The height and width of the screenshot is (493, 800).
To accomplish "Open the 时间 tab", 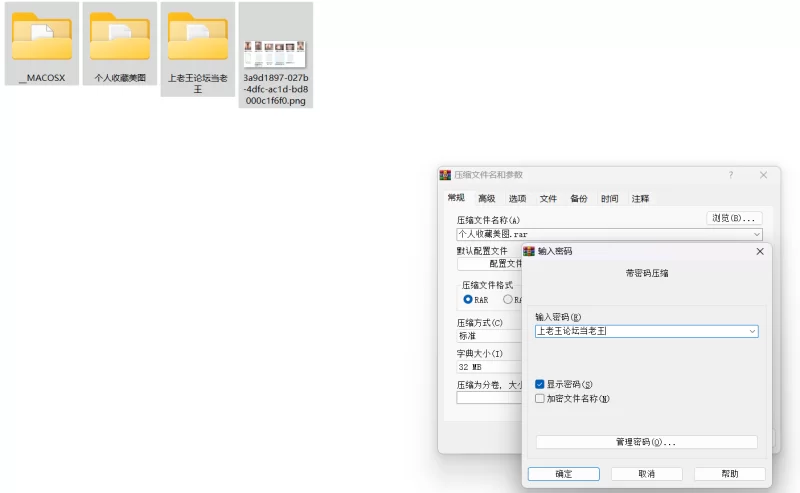I will click(609, 199).
